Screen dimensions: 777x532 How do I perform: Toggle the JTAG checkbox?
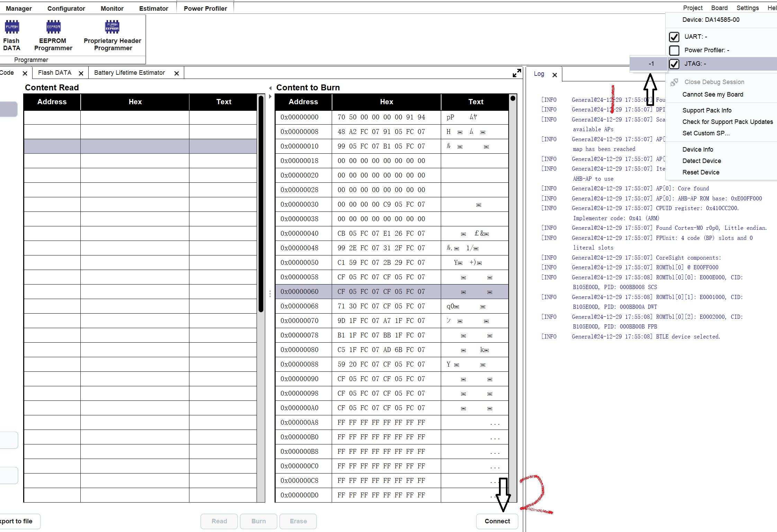tap(674, 64)
